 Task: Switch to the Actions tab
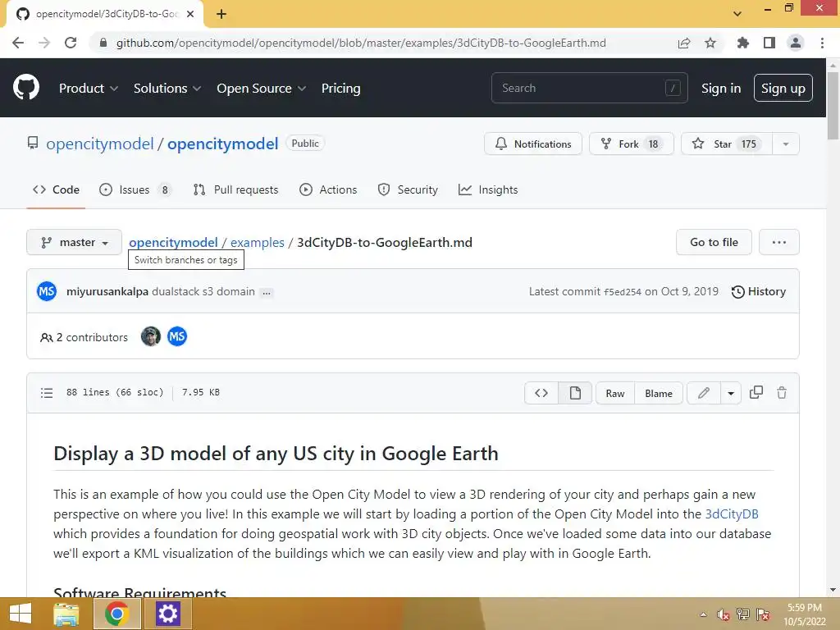328,189
